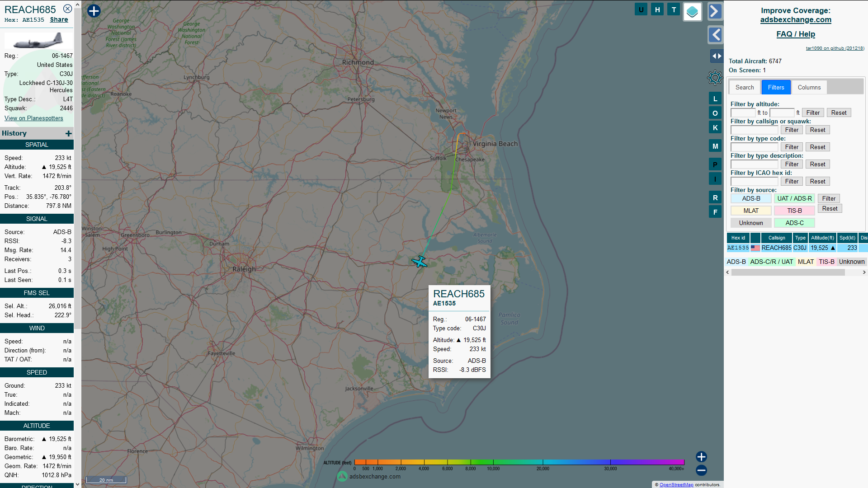Screen dimensions: 868x488
Task: Apply the type description Filter button
Action: pos(792,164)
